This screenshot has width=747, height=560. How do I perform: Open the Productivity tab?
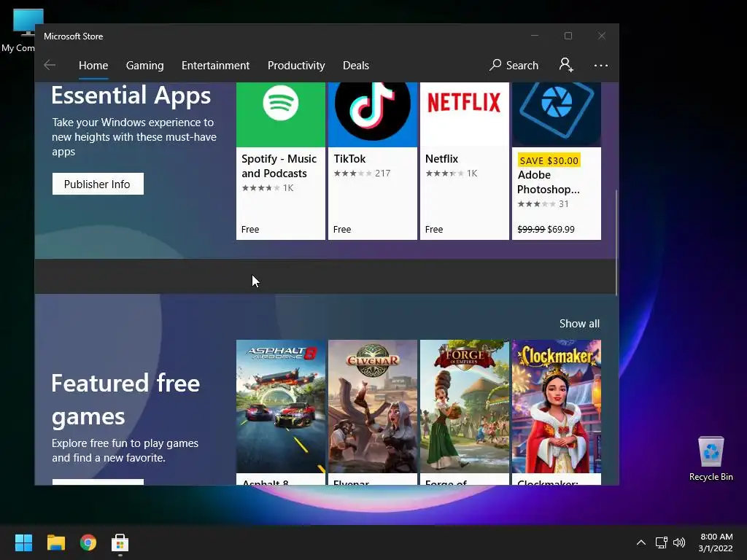tap(296, 65)
